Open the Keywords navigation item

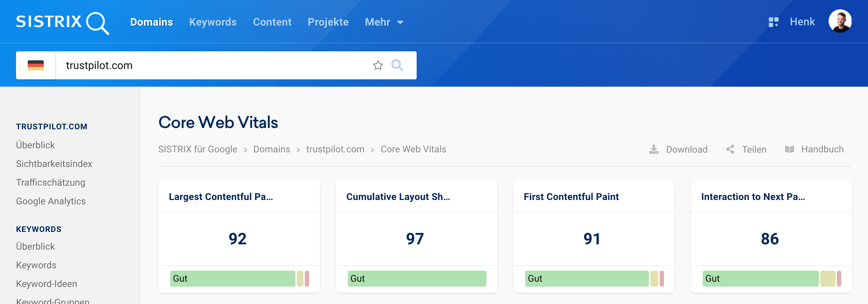coord(213,22)
